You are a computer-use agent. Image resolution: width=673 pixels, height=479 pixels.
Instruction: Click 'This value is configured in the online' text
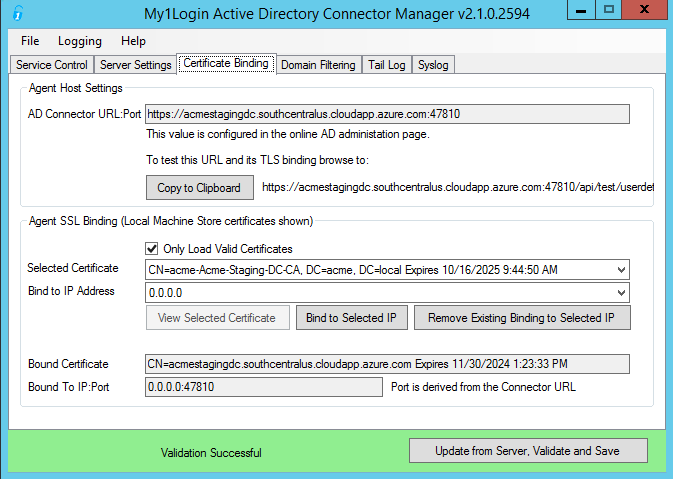point(288,134)
